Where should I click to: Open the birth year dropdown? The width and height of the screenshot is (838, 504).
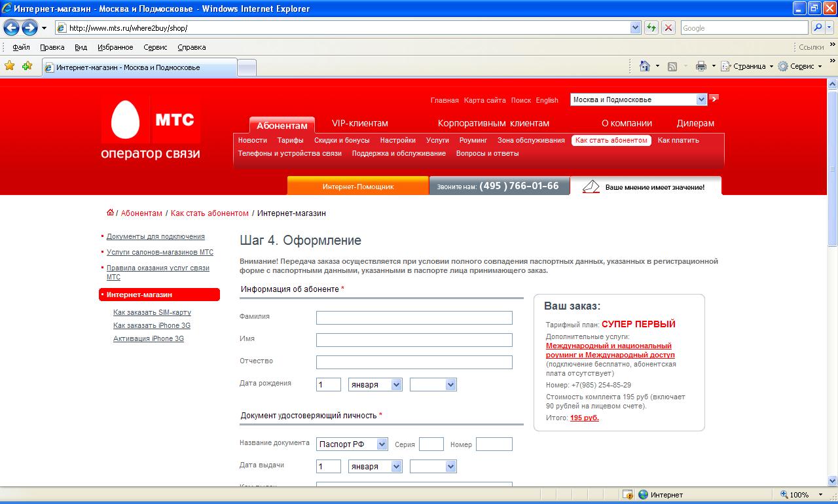(450, 385)
